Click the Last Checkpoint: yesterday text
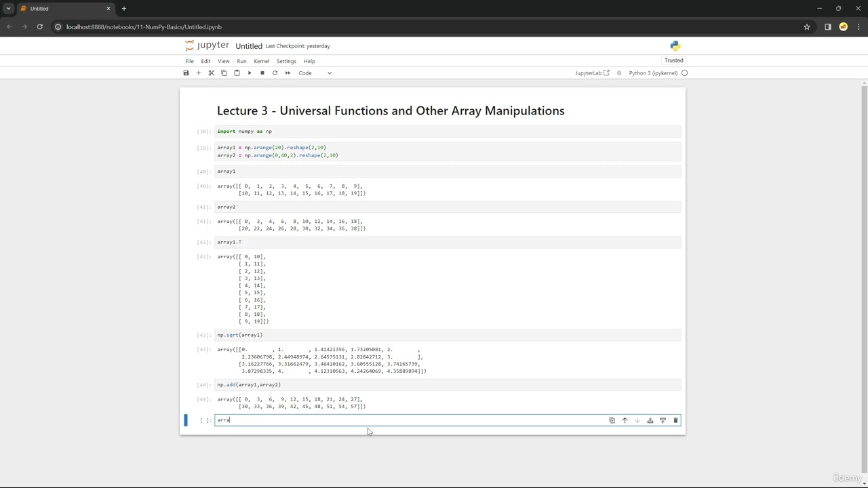Viewport: 868px width, 488px height. click(x=298, y=46)
